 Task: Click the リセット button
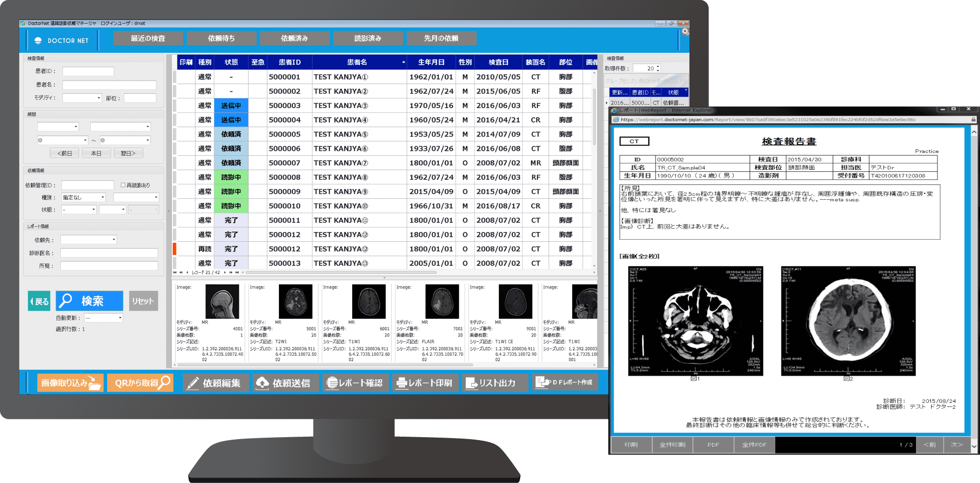[143, 301]
